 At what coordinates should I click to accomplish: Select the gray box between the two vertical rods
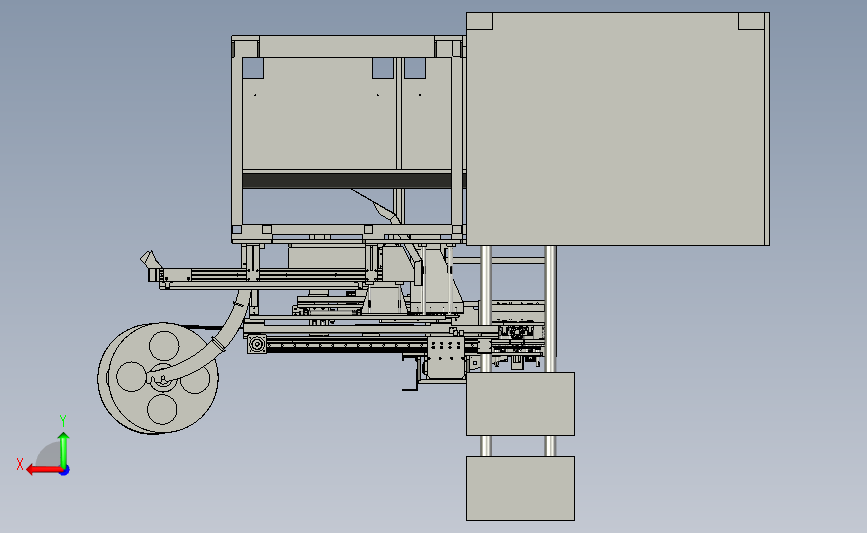(x=520, y=404)
